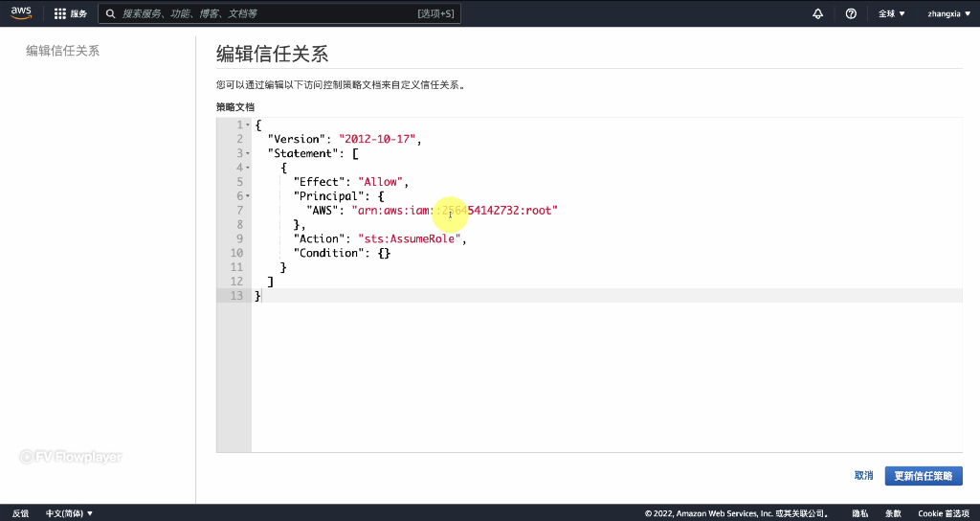
Task: Click the "Effect" key on line 5
Action: [x=319, y=181]
